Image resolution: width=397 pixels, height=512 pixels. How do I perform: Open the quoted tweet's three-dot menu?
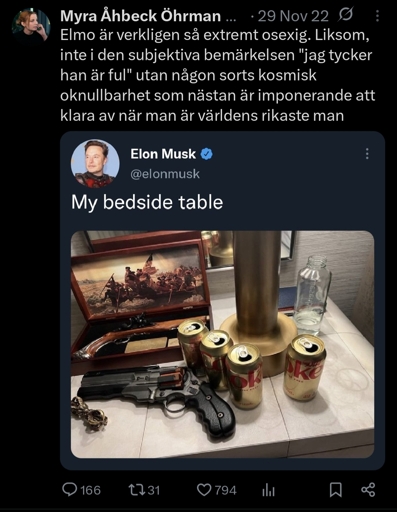coord(367,154)
